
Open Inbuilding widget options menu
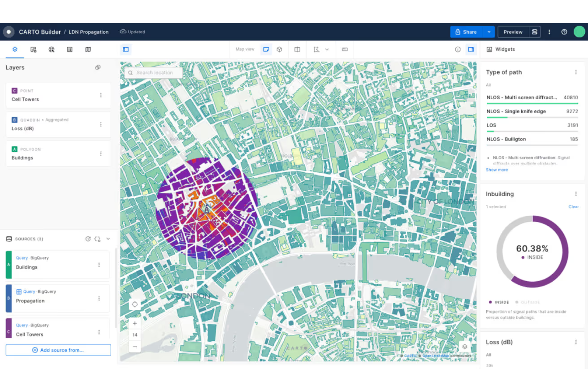coord(576,194)
